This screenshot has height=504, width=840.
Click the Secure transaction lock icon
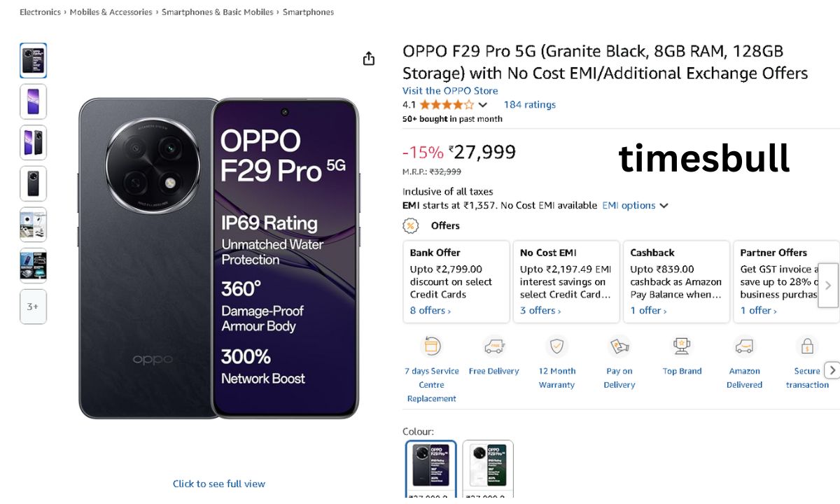807,346
